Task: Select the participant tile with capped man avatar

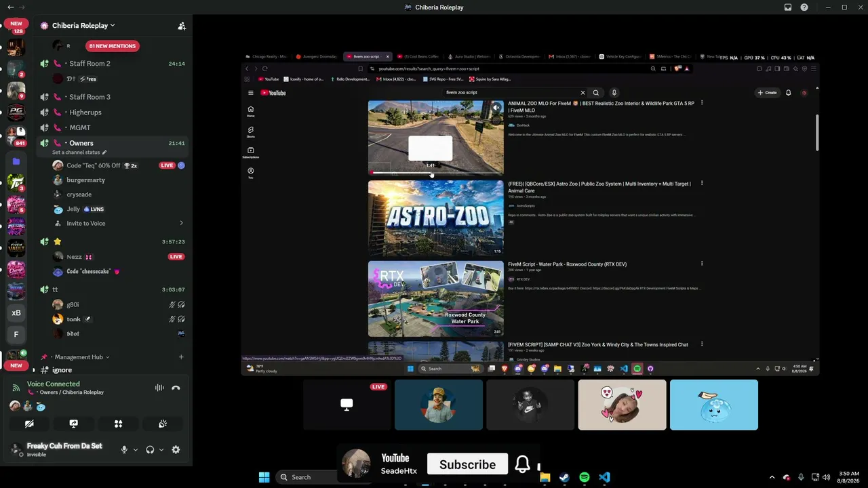Action: (439, 405)
